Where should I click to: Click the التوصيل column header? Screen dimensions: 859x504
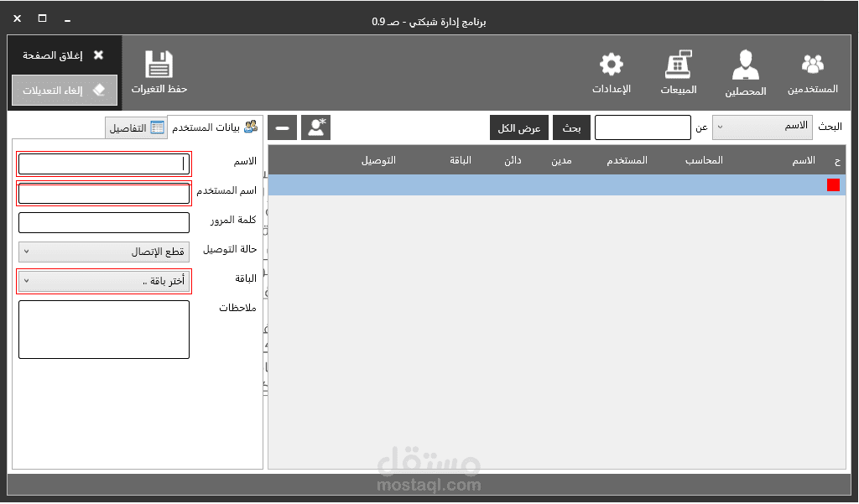tap(379, 160)
